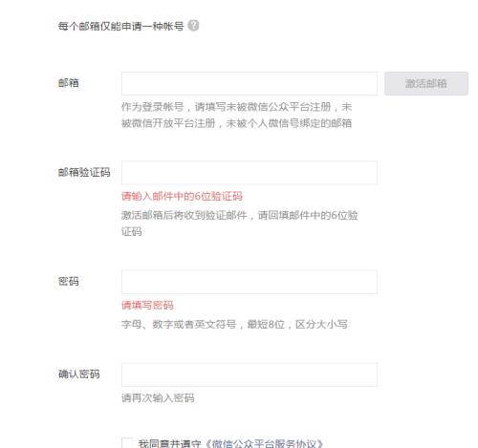Click the 作为登录帐号 hint below email field
478x448 pixels.
(236, 115)
